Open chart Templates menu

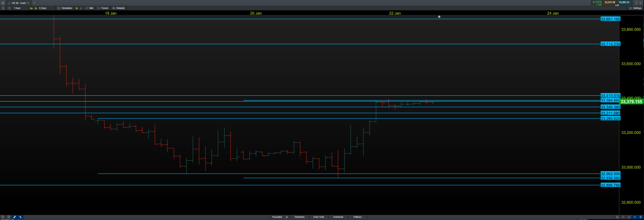point(64,8)
